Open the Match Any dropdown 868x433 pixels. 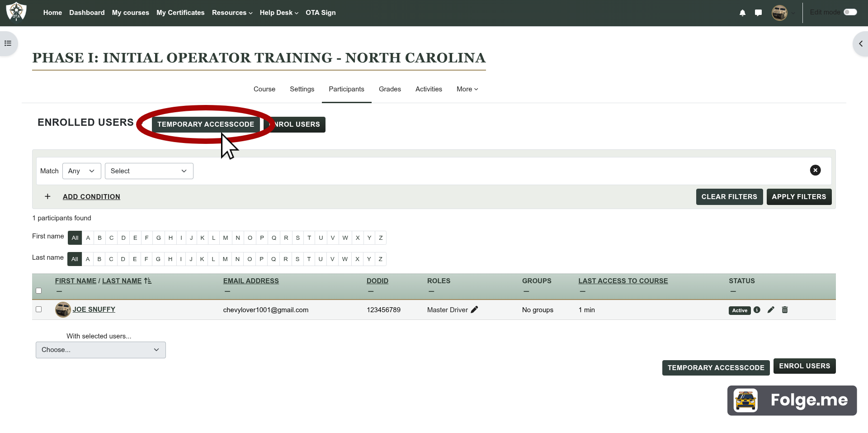coord(81,171)
